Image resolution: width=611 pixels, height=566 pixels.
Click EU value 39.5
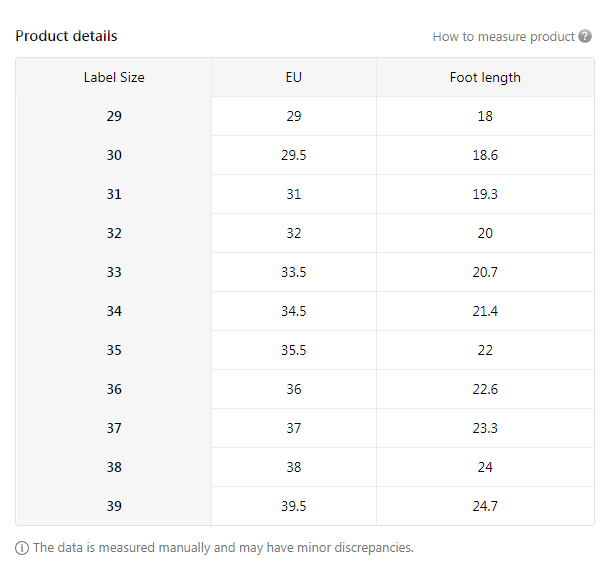(293, 506)
